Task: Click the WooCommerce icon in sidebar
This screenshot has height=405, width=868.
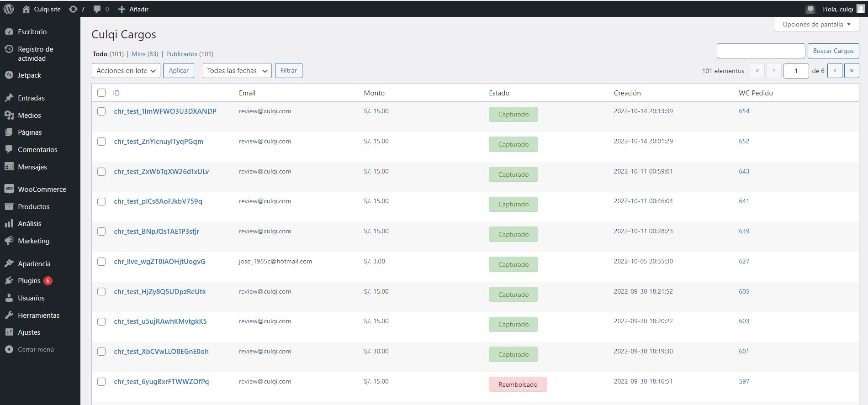Action: 9,189
